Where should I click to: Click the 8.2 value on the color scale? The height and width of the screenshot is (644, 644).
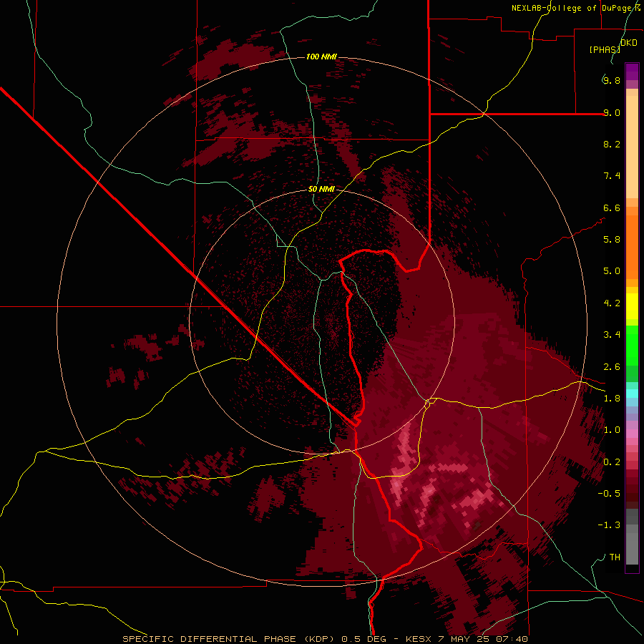point(612,144)
